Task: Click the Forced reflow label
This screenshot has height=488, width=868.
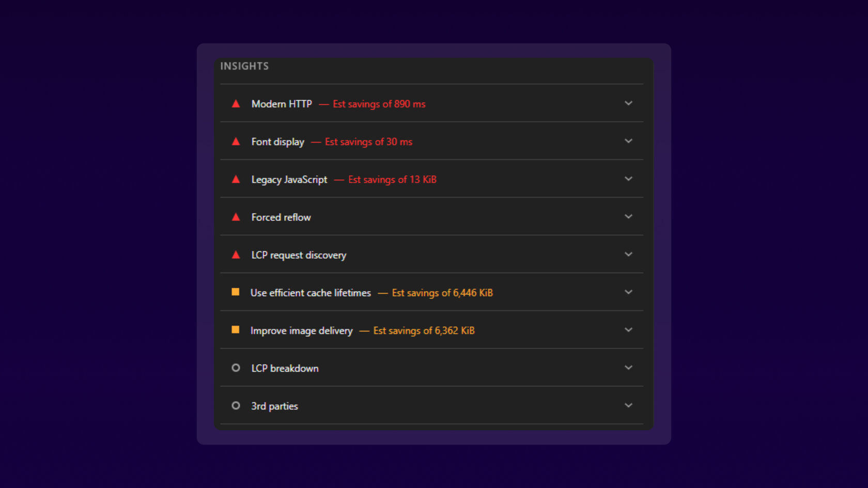Action: pos(281,217)
